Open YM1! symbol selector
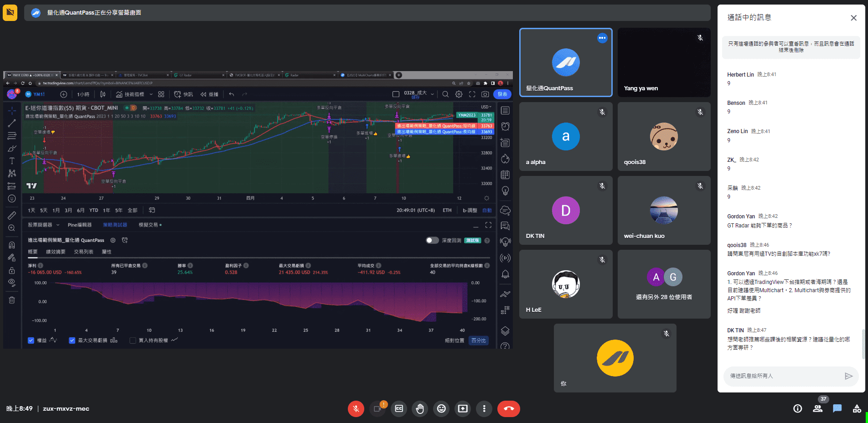 pyautogui.click(x=36, y=94)
